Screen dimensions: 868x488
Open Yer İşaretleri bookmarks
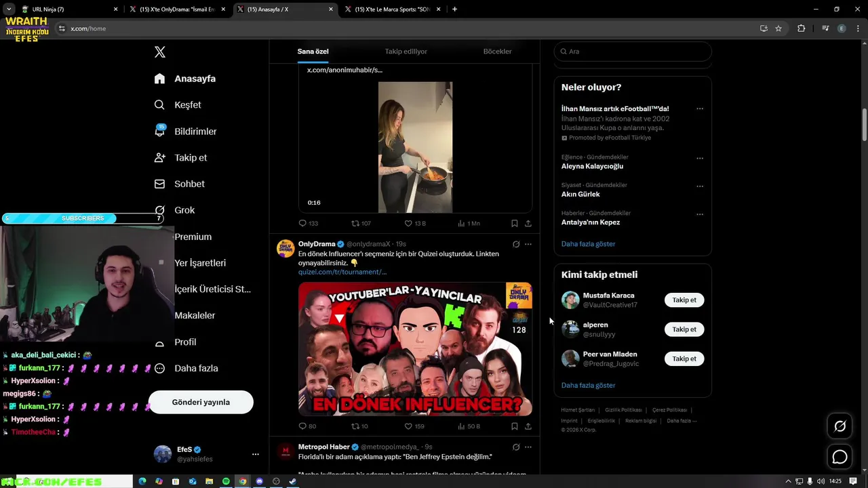[200, 263]
